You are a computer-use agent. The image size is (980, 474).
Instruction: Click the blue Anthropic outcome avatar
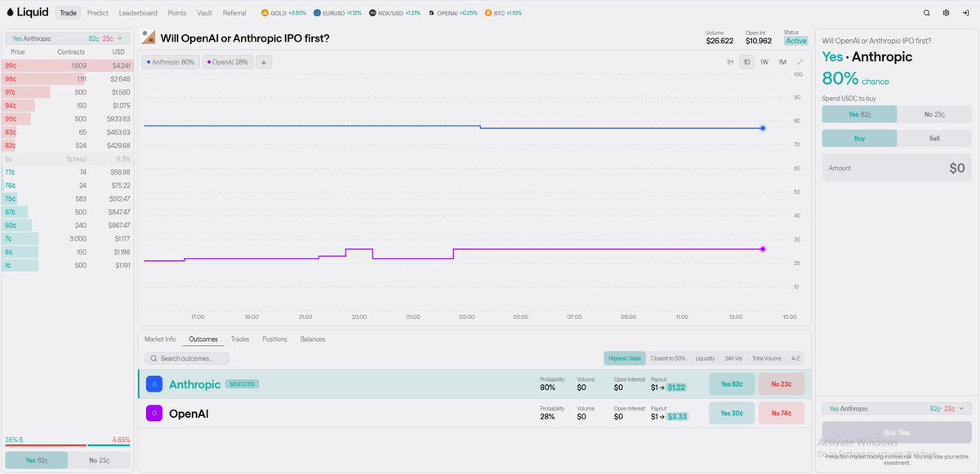tap(154, 384)
